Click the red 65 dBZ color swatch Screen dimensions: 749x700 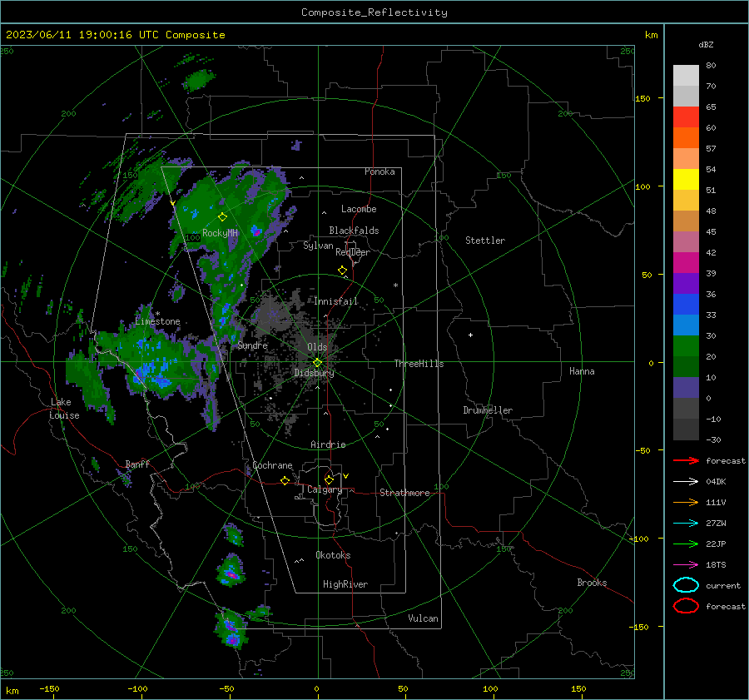tap(686, 117)
